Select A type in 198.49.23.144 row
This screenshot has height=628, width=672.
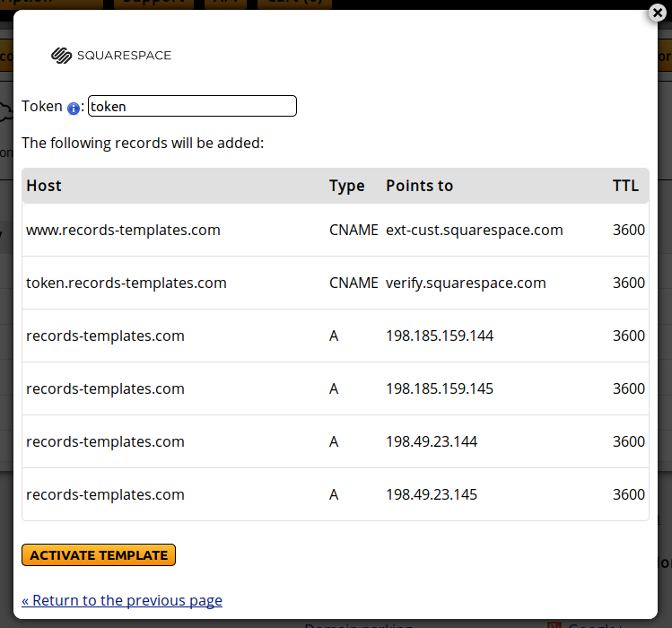click(x=334, y=442)
